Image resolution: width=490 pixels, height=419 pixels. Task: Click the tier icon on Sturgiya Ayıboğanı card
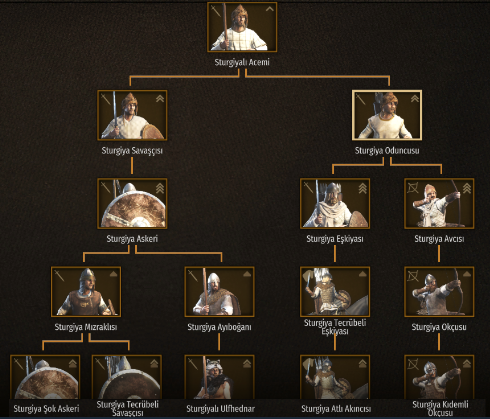[247, 274]
